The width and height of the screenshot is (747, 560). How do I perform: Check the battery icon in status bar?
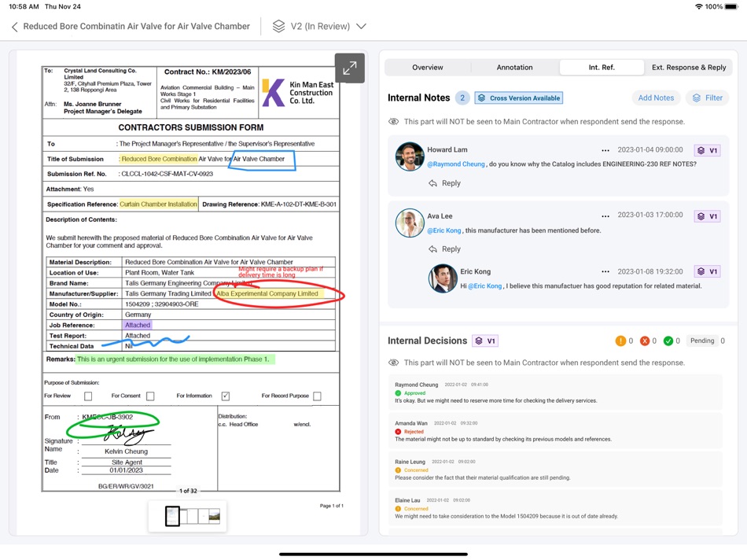coord(732,6)
